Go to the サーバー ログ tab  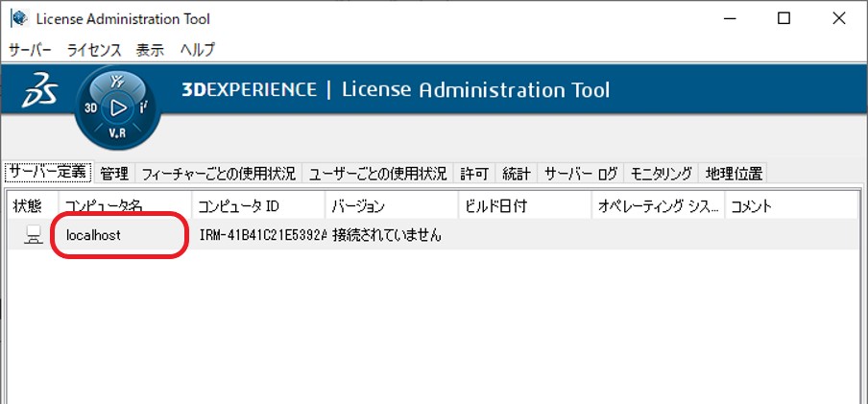tap(580, 174)
